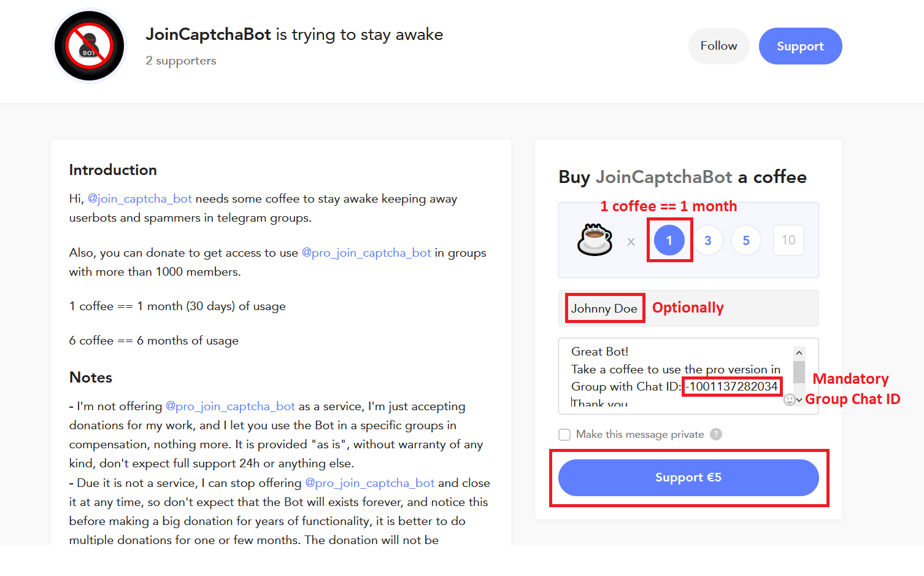
Task: Click the 2 supporters count text
Action: (x=181, y=61)
